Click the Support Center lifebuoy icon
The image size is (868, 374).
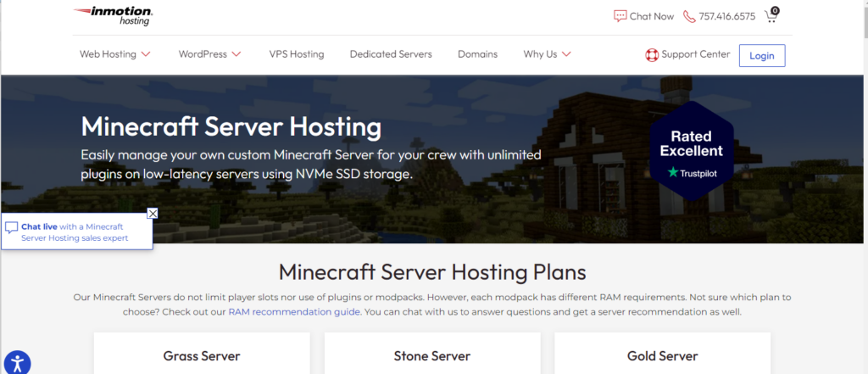pyautogui.click(x=652, y=55)
